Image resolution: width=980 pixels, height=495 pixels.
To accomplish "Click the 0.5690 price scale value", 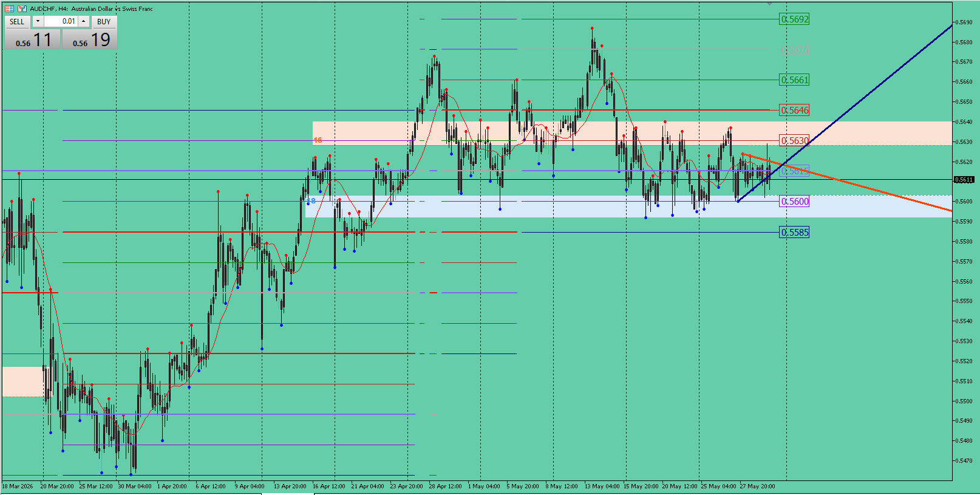I will (x=964, y=22).
